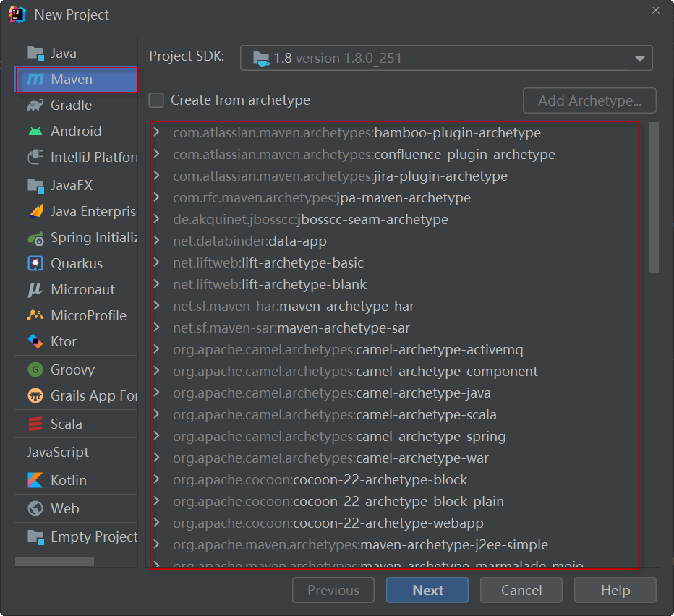This screenshot has height=616, width=674.
Task: Select Java project type in list
Action: (x=64, y=54)
